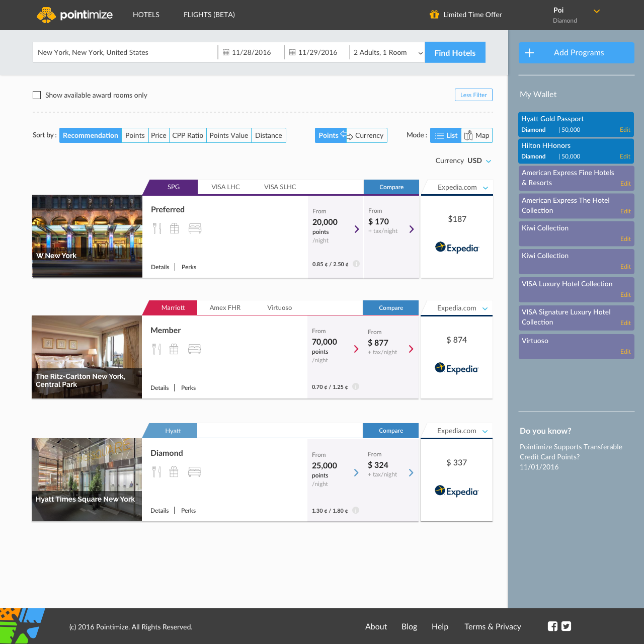
Task: Open the 2 Adults, 1 Room dropdown
Action: 387,52
